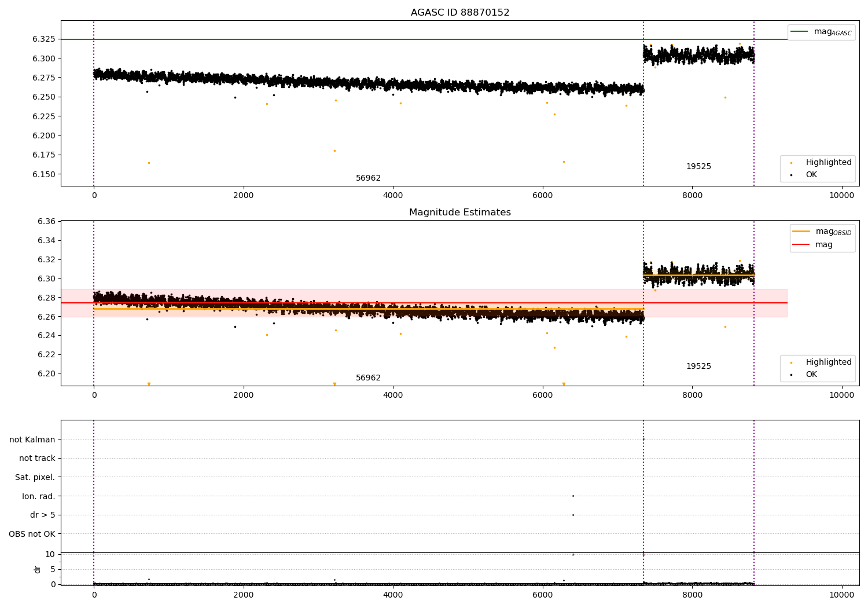
Task: Click the 'dr > 5' flag dot near 6400
Action: (573, 515)
